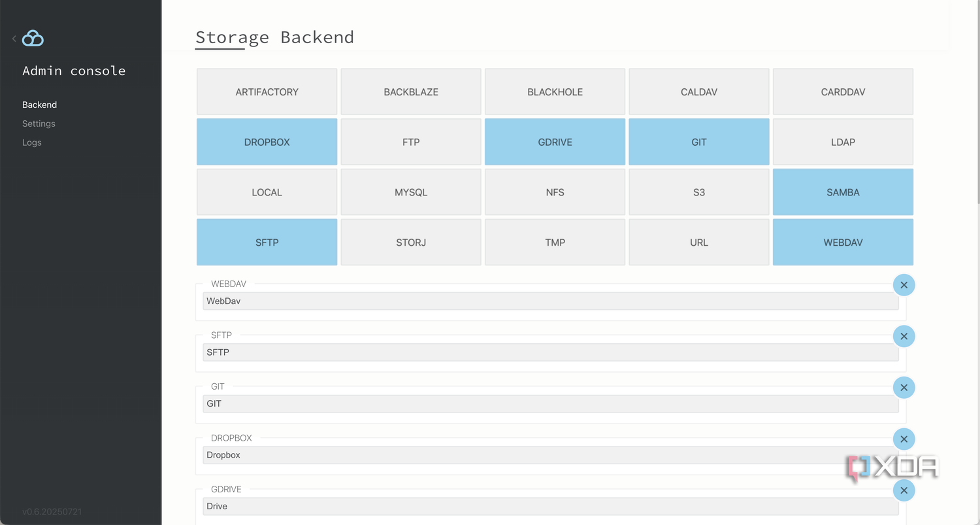Enable the CALDAV storage backend
This screenshot has height=525, width=980.
(x=699, y=92)
